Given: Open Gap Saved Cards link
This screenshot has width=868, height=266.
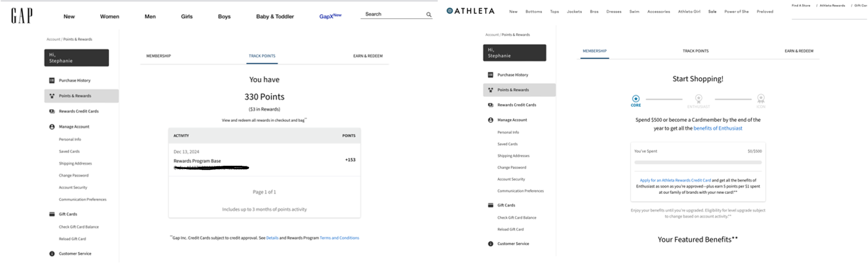Looking at the screenshot, I should (69, 151).
